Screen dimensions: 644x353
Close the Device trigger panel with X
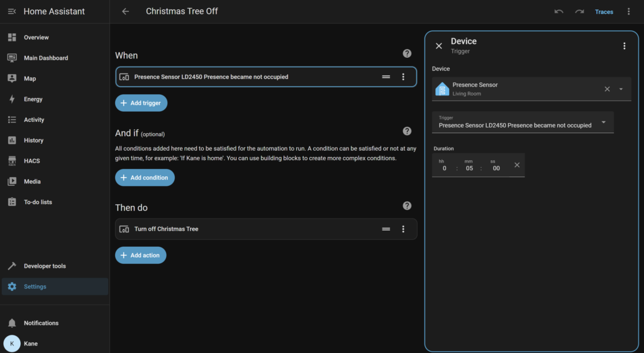click(439, 46)
